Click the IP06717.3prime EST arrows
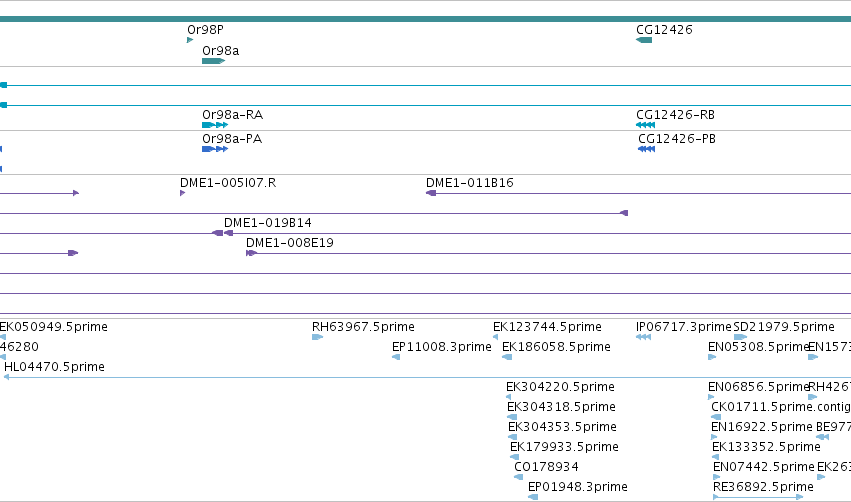This screenshot has width=851, height=502. [x=643, y=337]
